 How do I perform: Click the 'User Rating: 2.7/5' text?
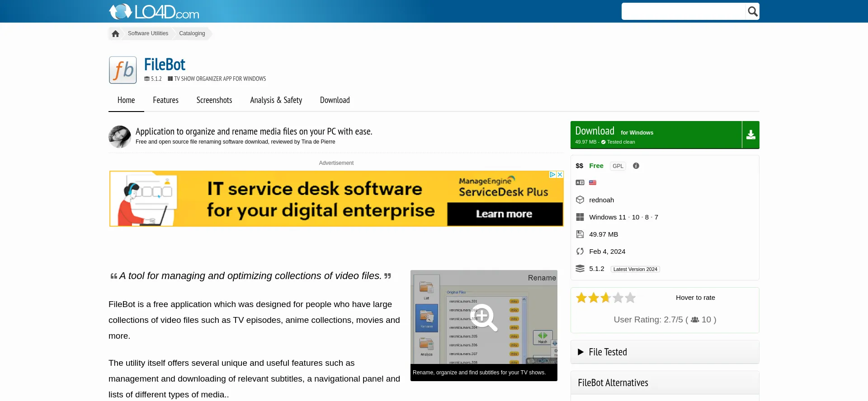tap(648, 320)
